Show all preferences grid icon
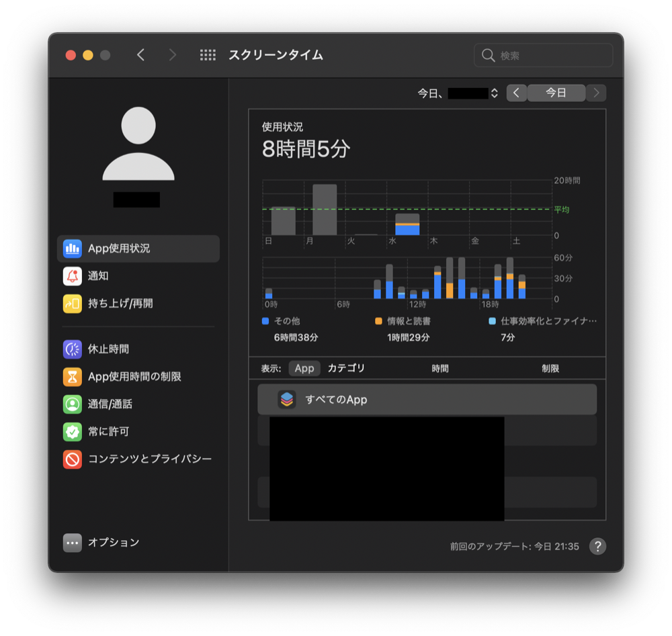672x636 pixels. tap(208, 55)
